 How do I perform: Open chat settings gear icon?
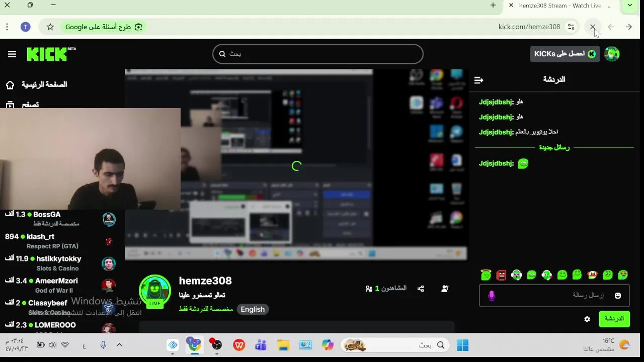pos(587,319)
